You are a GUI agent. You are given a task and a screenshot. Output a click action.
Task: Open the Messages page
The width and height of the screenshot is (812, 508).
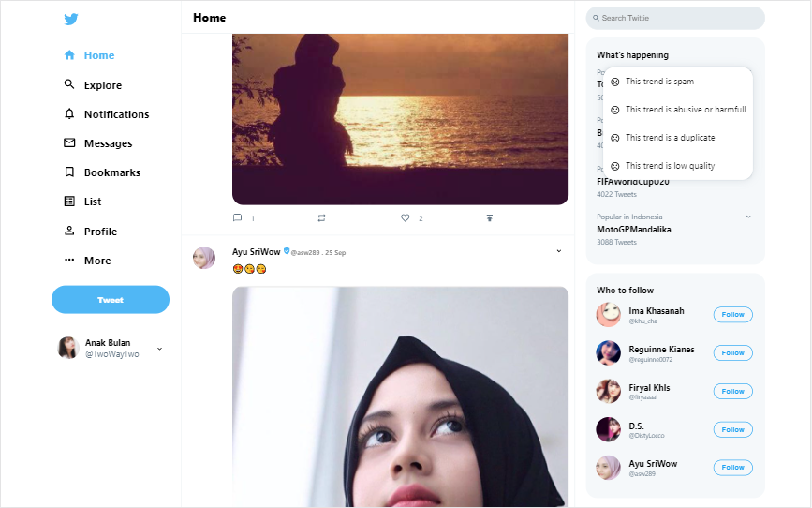coord(109,143)
